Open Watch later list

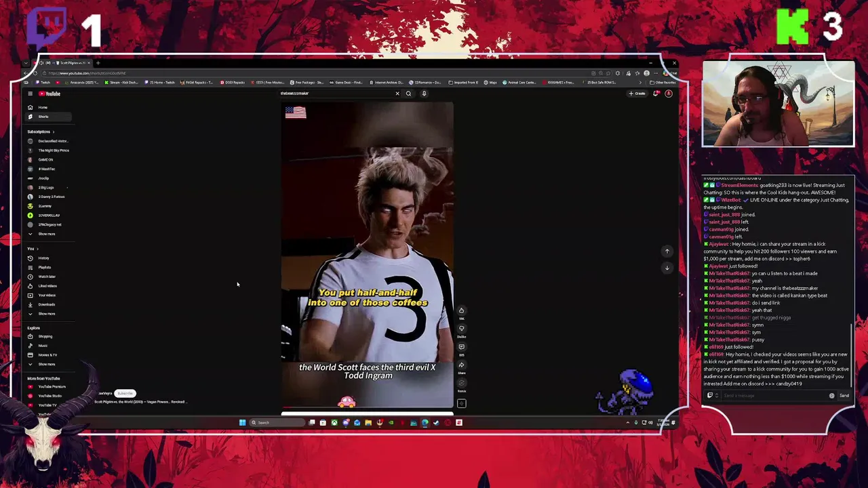pyautogui.click(x=47, y=277)
